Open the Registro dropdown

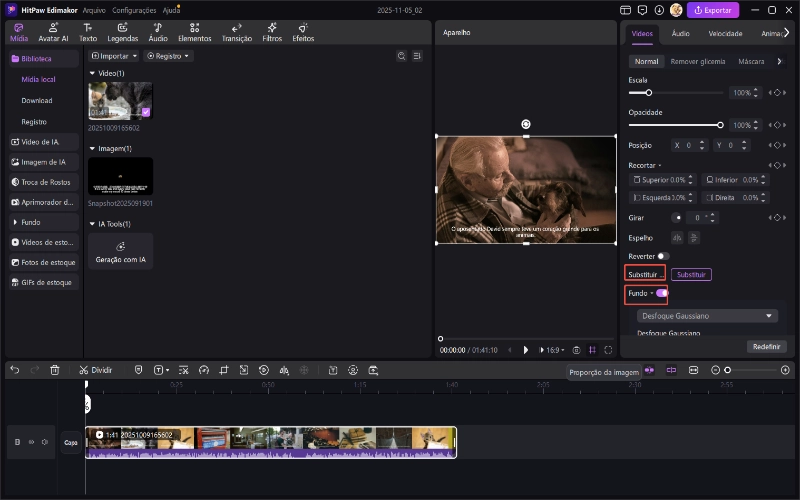168,56
